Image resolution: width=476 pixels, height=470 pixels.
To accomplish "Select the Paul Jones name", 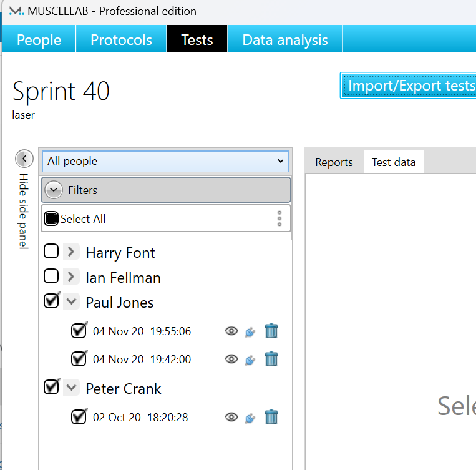I will pyautogui.click(x=120, y=302).
